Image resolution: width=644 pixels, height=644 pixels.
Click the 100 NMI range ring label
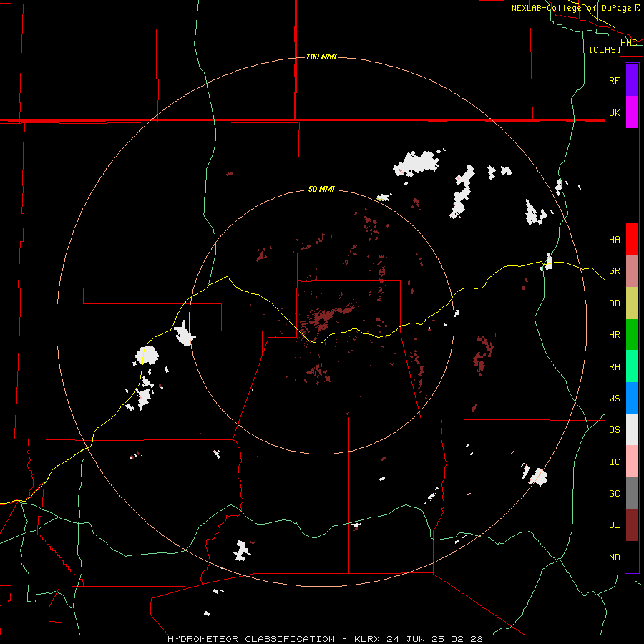(x=321, y=57)
